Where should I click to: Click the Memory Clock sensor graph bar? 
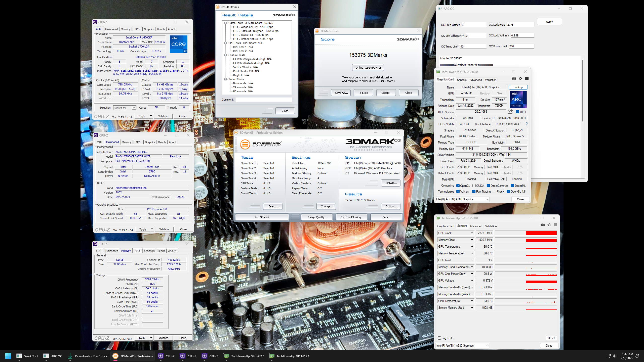[x=526, y=240]
